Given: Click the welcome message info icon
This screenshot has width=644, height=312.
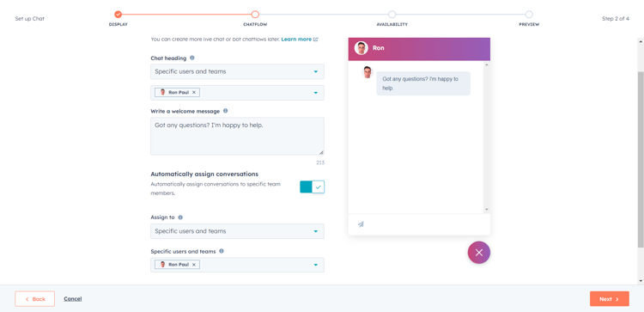Looking at the screenshot, I should click(226, 111).
